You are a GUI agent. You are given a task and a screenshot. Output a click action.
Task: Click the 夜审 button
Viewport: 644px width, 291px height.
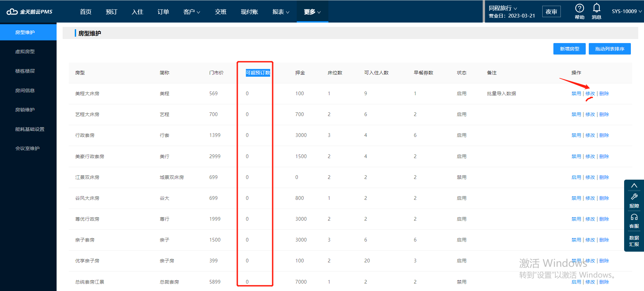(x=551, y=12)
